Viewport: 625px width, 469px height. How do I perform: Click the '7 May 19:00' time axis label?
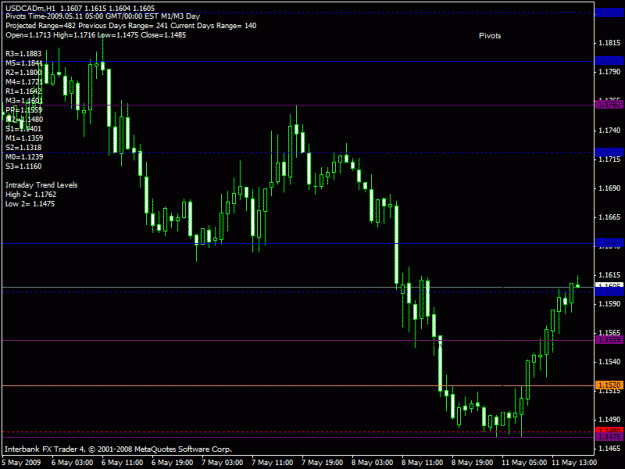click(322, 463)
